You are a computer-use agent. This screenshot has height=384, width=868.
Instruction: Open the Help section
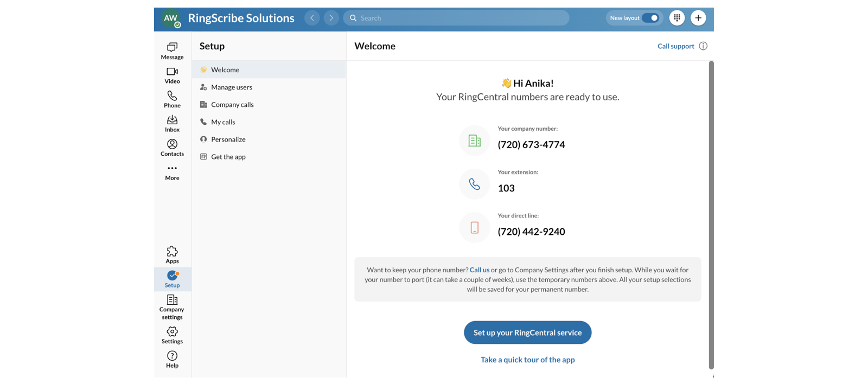tap(172, 359)
